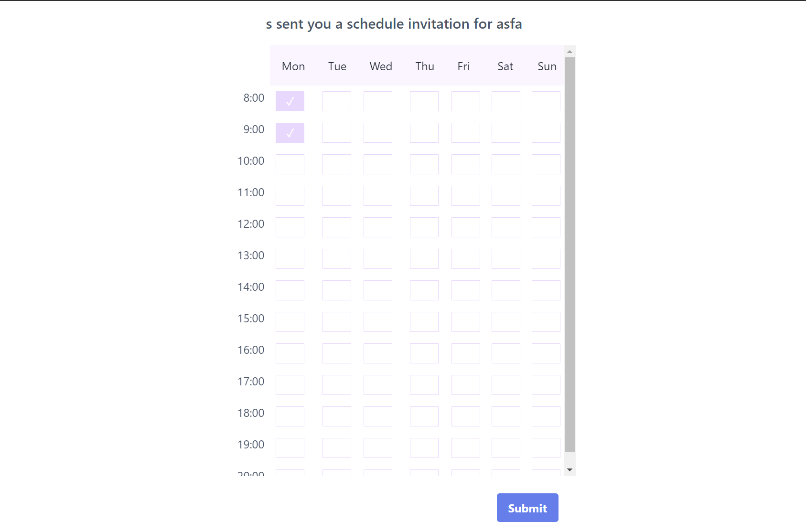The image size is (806, 532).
Task: Enable the Saturday 13:00 slot
Action: click(x=506, y=259)
